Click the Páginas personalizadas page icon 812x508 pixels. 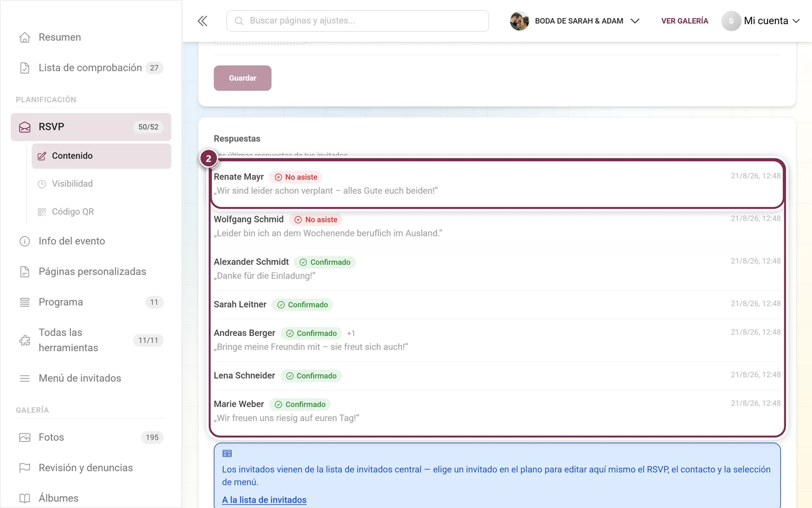click(x=25, y=272)
